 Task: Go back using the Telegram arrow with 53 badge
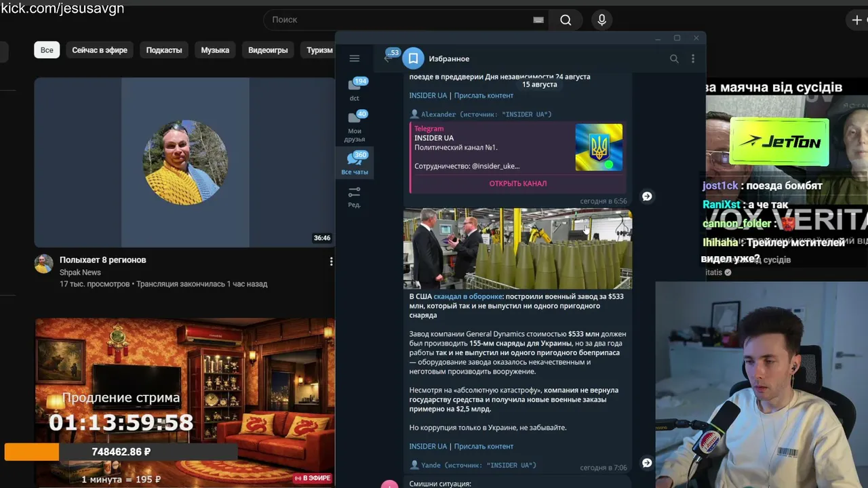tap(389, 58)
